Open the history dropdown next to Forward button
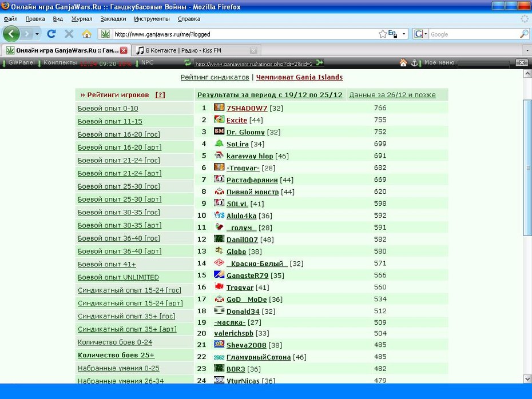 37,34
